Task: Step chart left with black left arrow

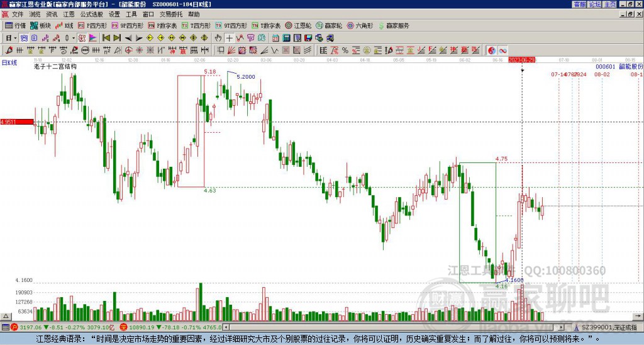Action: click(x=128, y=38)
